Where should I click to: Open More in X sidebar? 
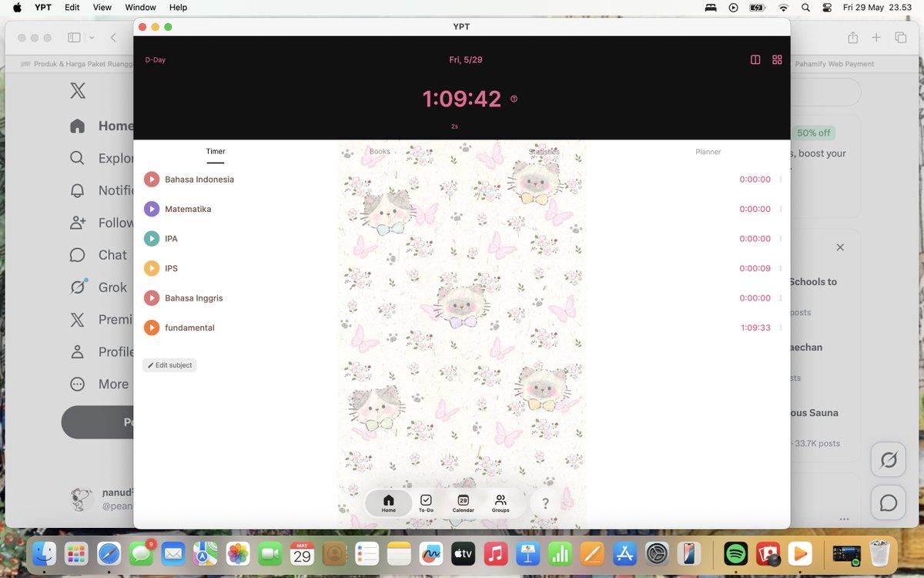coord(98,384)
